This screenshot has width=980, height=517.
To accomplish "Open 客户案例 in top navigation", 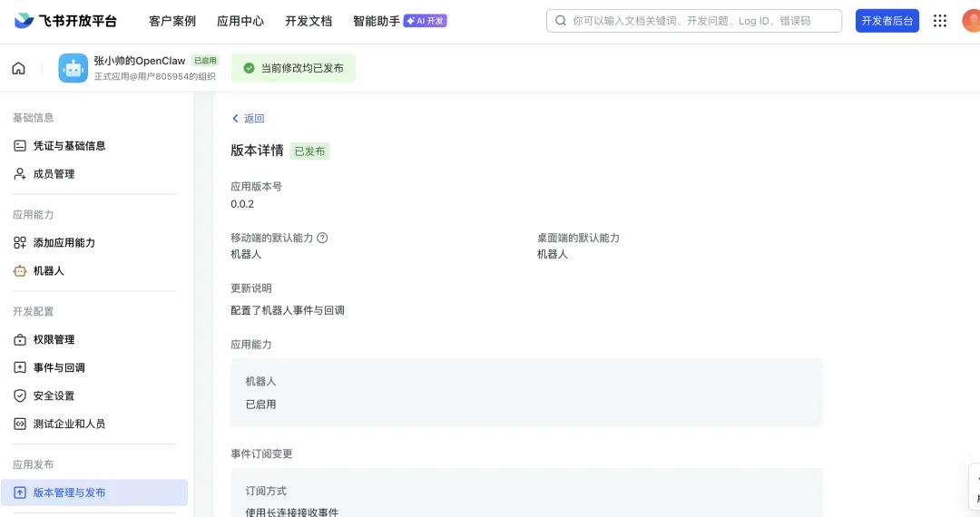I will 172,21.
